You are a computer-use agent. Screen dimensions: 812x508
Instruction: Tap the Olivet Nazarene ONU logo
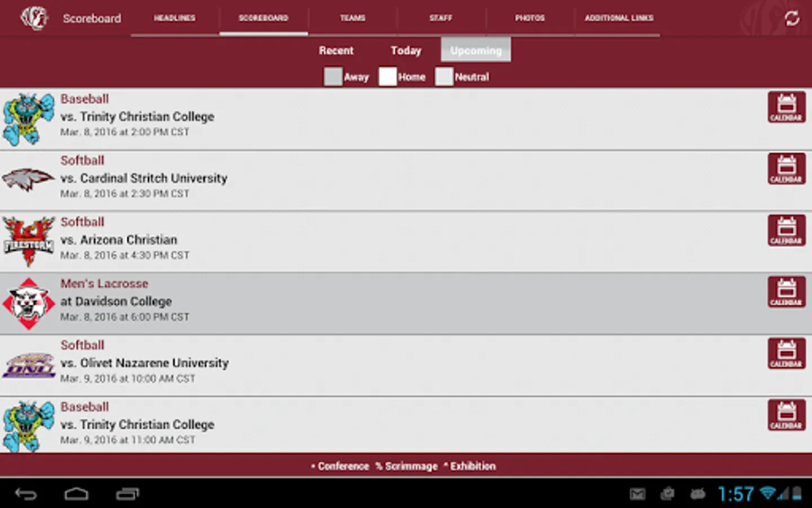click(x=28, y=365)
